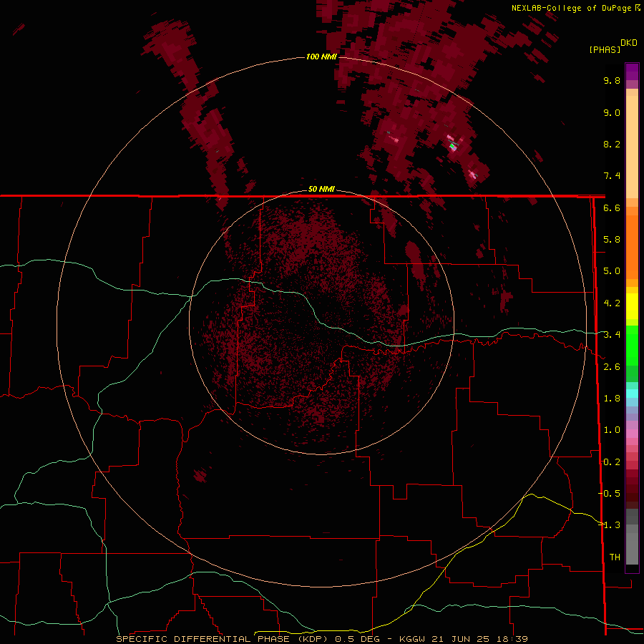Viewport: 644px width, 644px height.
Task: Click the NEXLAB-College of DuPage credit text
Action: click(x=571, y=8)
